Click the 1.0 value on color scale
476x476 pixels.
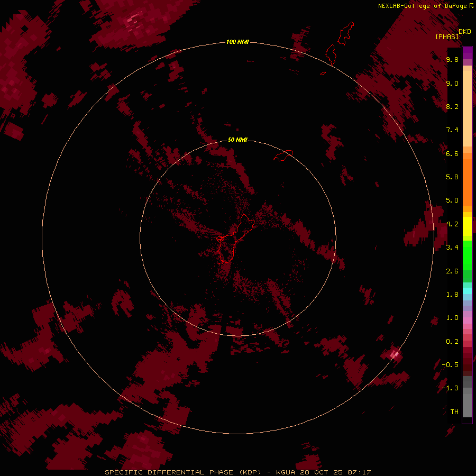tap(452, 318)
